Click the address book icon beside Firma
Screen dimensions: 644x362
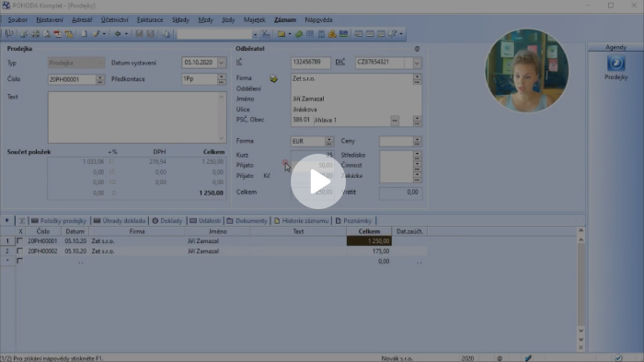tap(273, 78)
